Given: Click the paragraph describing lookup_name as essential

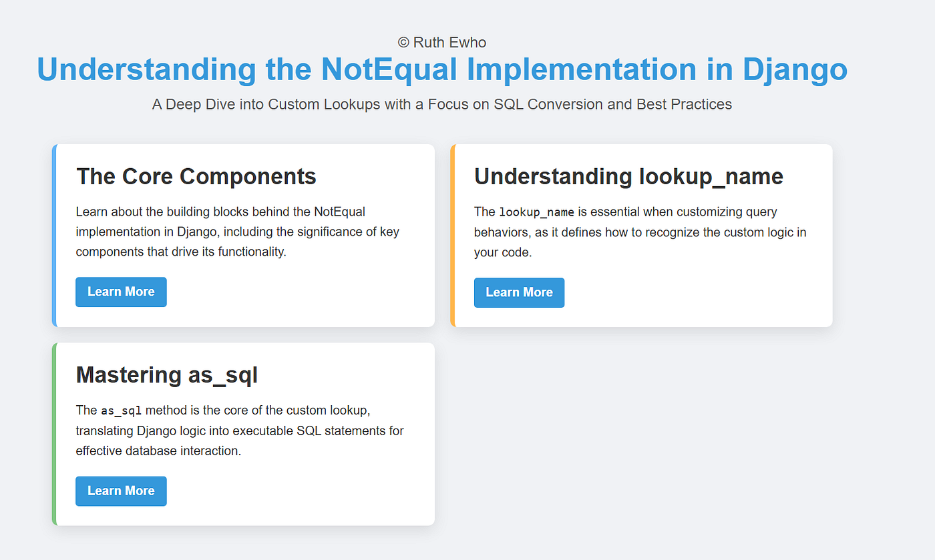Looking at the screenshot, I should pos(640,232).
